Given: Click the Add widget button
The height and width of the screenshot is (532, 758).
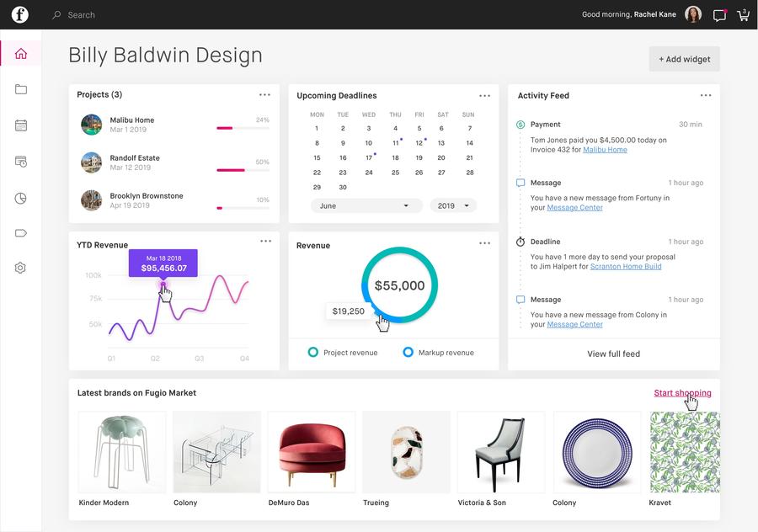Looking at the screenshot, I should [x=684, y=59].
